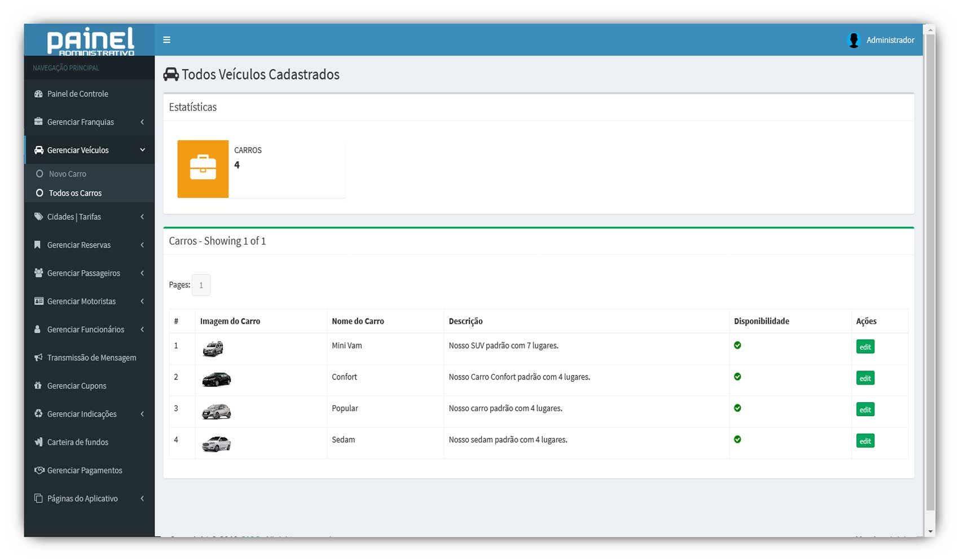Image resolution: width=959 pixels, height=560 pixels.
Task: Open Transmissão de Mensagem menu item
Action: pos(89,358)
